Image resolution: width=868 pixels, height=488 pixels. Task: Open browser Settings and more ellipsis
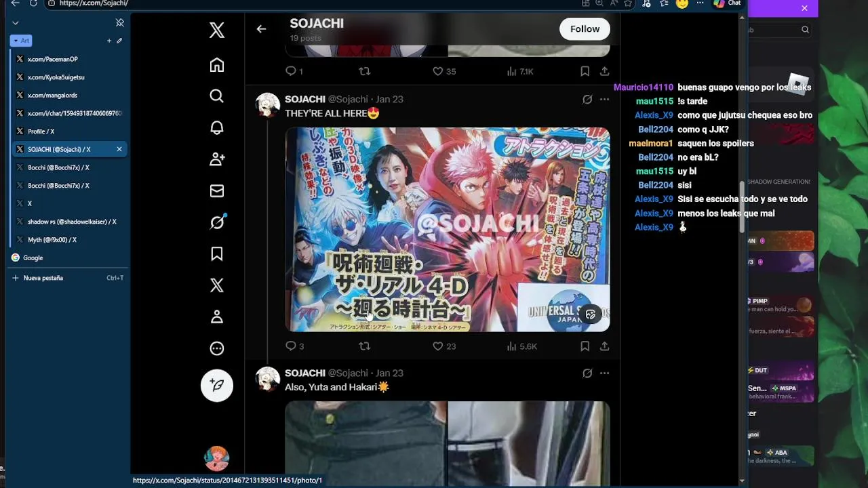coord(701,3)
